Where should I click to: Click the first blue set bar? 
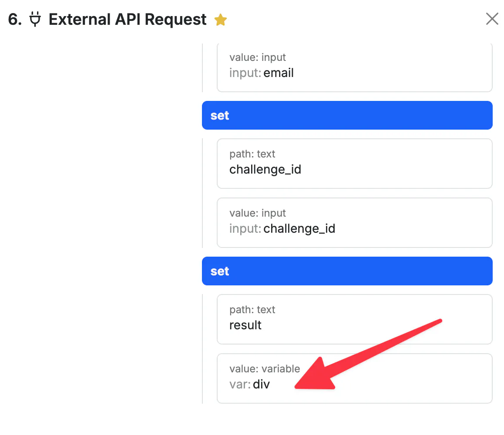[x=347, y=115]
